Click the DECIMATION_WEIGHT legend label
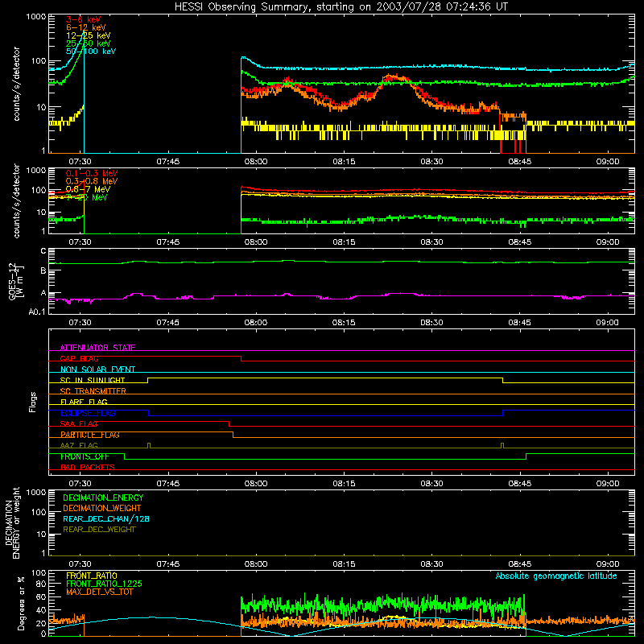Image resolution: width=644 pixels, height=644 pixels. click(102, 509)
